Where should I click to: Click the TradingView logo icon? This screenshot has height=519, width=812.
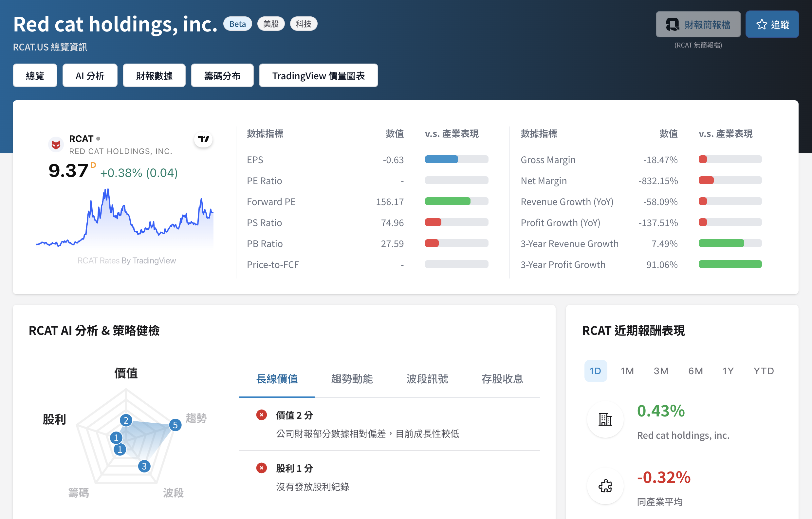point(203,139)
